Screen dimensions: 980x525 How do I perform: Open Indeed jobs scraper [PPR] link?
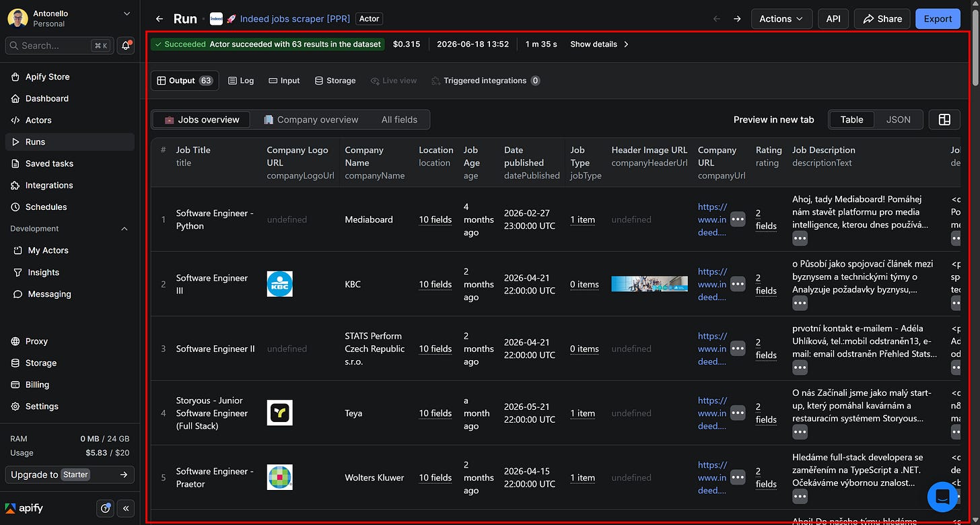tap(295, 19)
